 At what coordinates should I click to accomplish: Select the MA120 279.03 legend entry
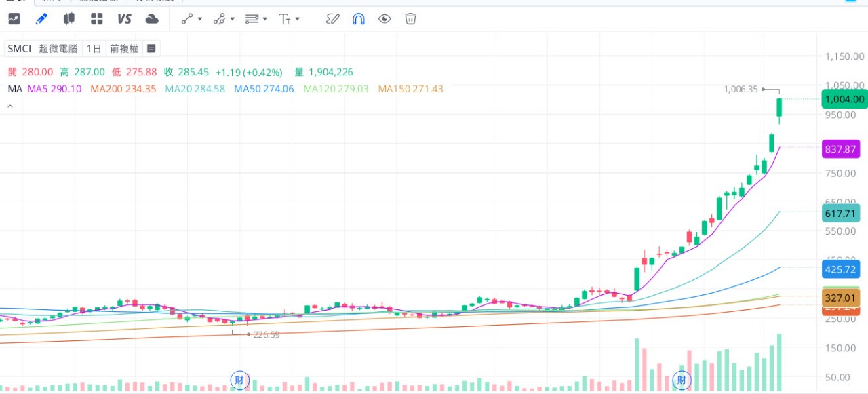[336, 89]
